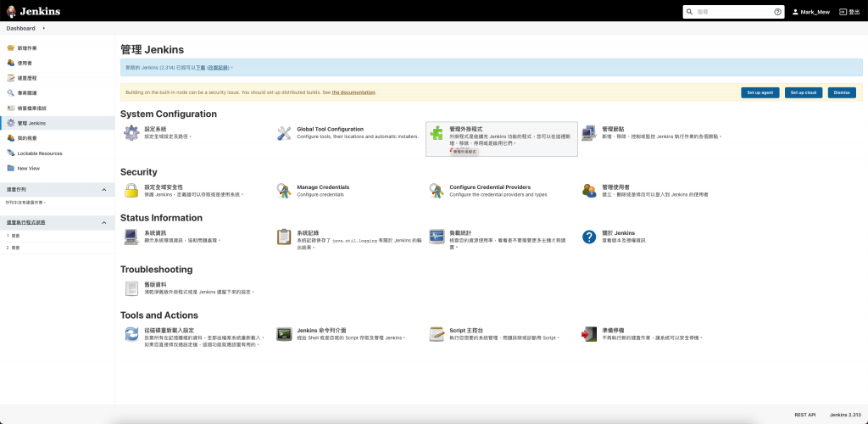
Task: Click the Manage Credentials keys icon
Action: 284,191
